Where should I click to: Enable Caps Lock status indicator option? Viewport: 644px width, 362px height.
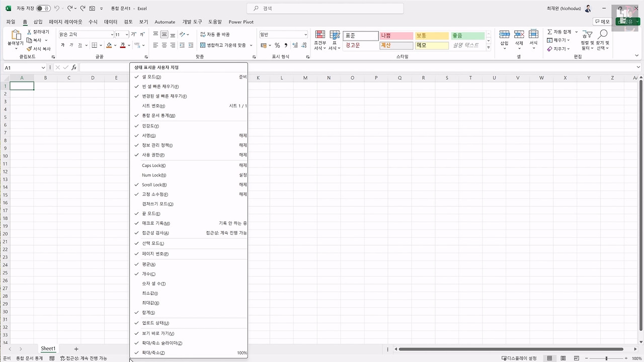pyautogui.click(x=189, y=165)
